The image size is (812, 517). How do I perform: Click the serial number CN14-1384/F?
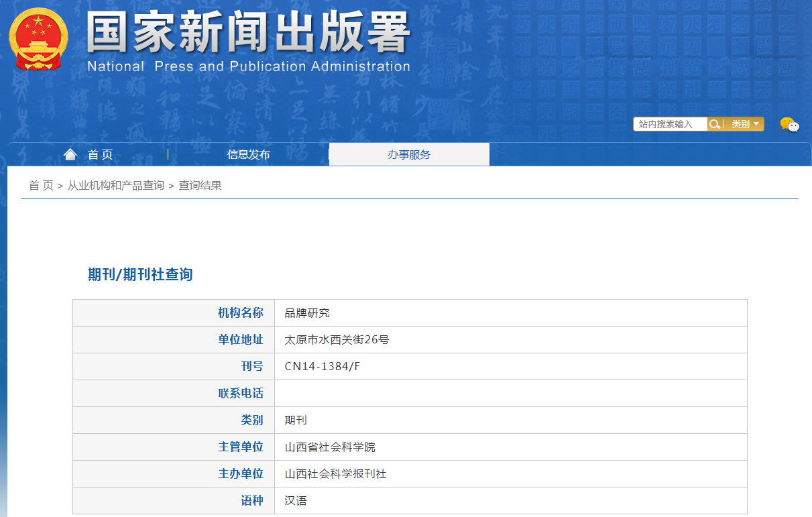coord(323,367)
